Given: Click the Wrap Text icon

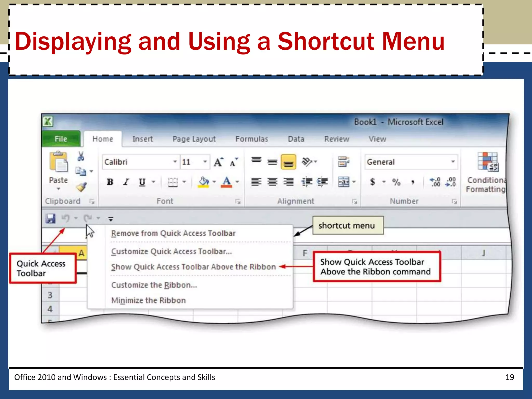Looking at the screenshot, I should coord(344,162).
